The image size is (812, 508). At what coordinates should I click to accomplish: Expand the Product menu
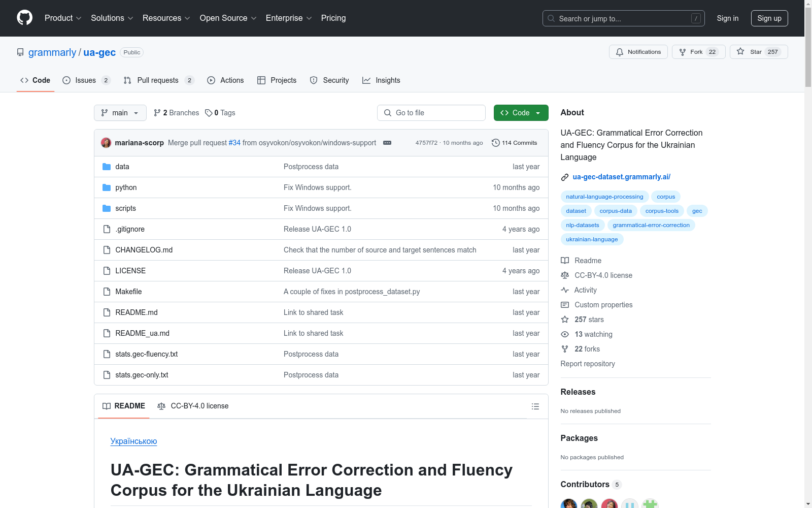click(x=63, y=18)
